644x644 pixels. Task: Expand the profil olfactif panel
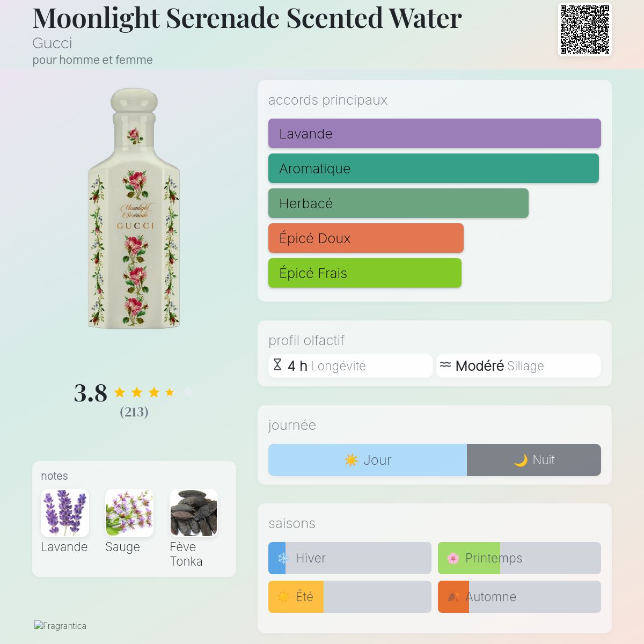click(306, 340)
